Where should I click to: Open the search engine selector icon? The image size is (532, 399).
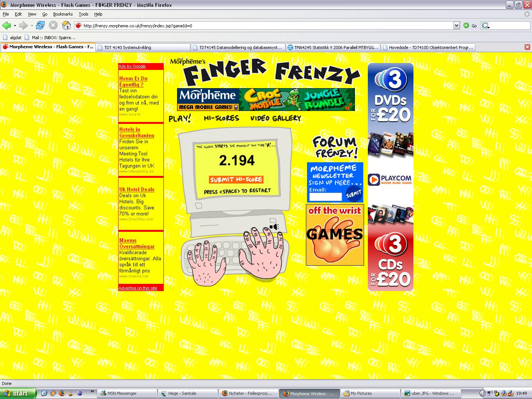tap(486, 25)
